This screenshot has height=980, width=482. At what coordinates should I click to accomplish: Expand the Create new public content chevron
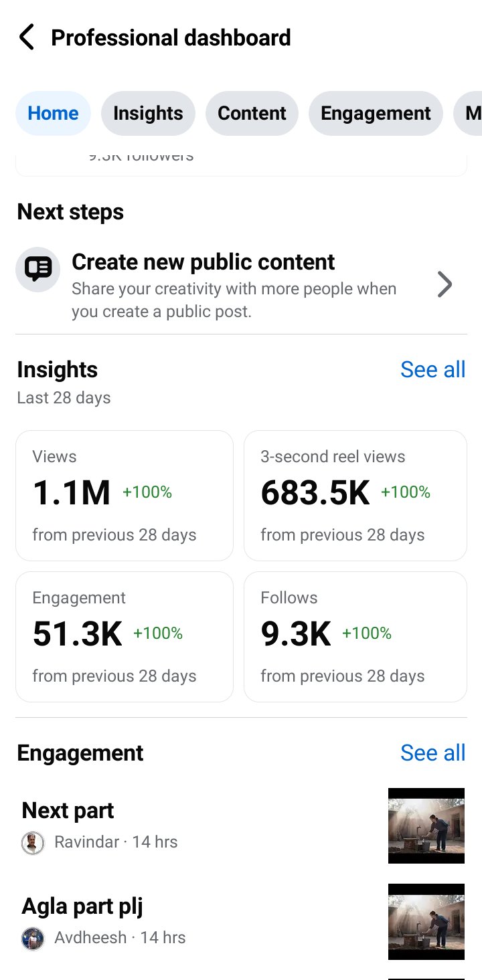(445, 284)
